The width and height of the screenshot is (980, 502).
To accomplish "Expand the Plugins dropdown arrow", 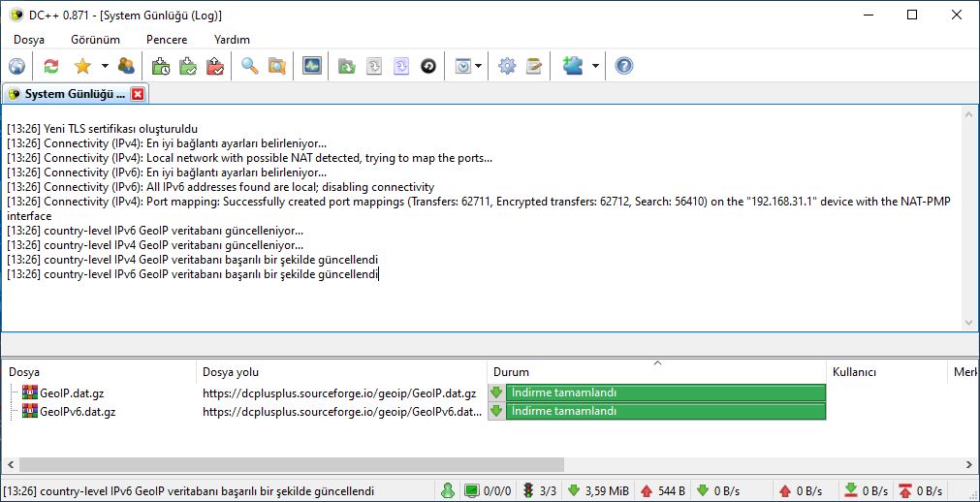I will [595, 66].
